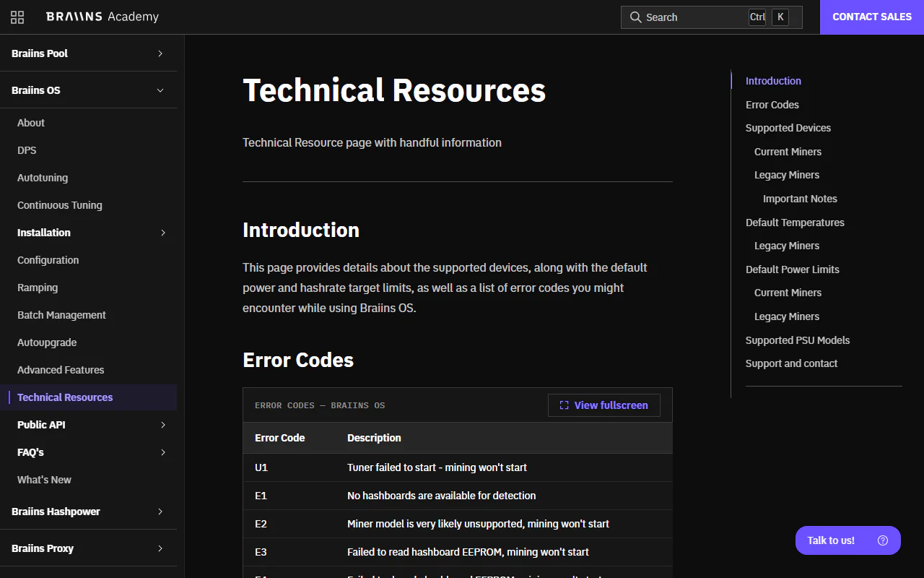Go to Legacy Miners under Default Power Limits
Viewport: 924px width, 578px height.
pos(787,316)
